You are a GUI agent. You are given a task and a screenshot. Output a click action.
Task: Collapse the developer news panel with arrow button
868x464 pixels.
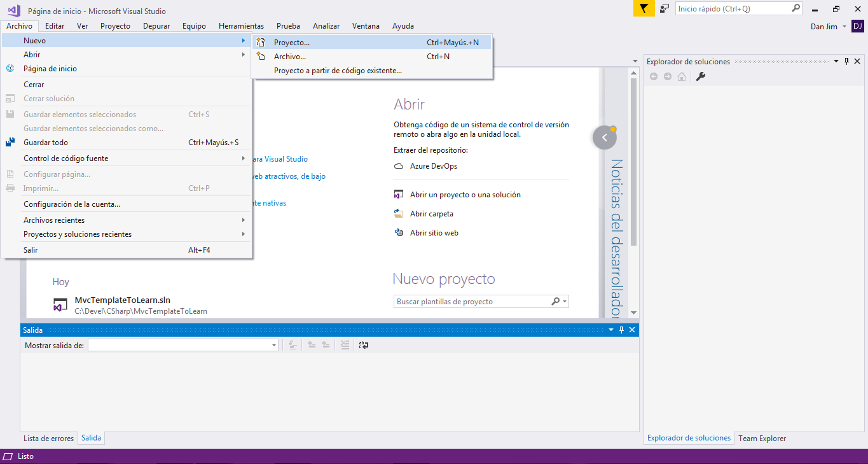pos(604,137)
